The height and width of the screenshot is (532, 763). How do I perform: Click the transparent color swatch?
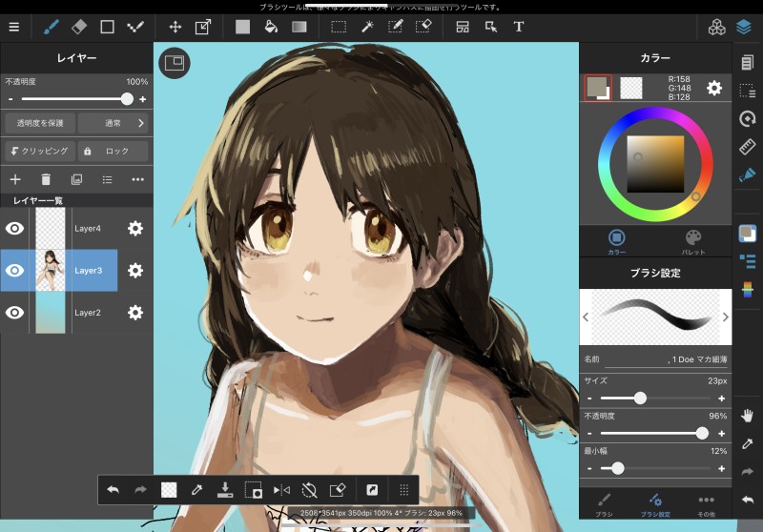point(630,88)
